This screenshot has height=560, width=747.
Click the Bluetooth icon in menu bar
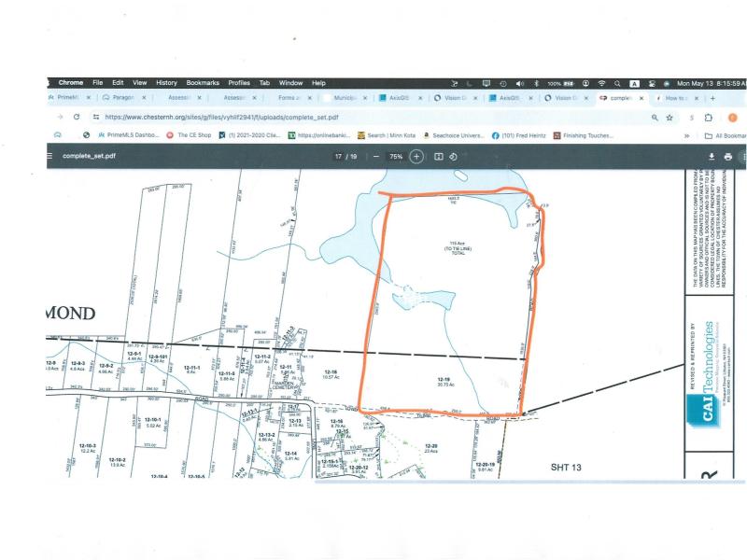coord(536,83)
